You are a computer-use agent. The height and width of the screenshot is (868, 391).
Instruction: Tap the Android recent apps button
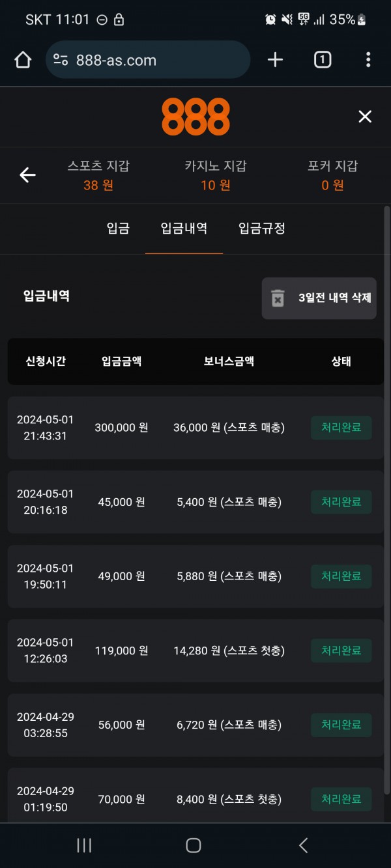84,845
